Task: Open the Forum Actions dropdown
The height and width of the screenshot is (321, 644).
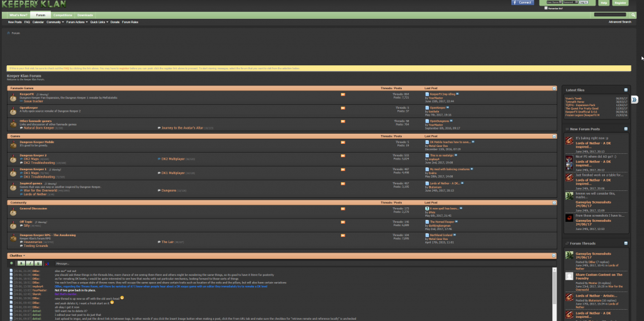Action: [x=77, y=22]
